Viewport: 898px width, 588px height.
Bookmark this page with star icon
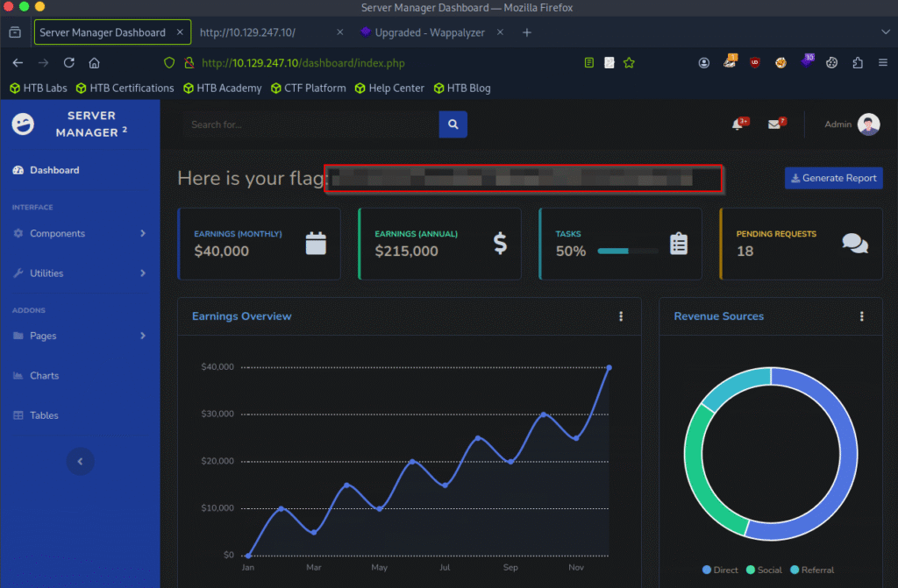coord(629,63)
